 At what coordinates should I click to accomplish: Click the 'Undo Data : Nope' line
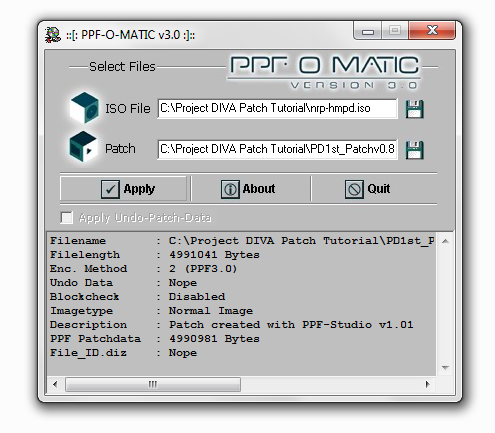click(x=123, y=283)
